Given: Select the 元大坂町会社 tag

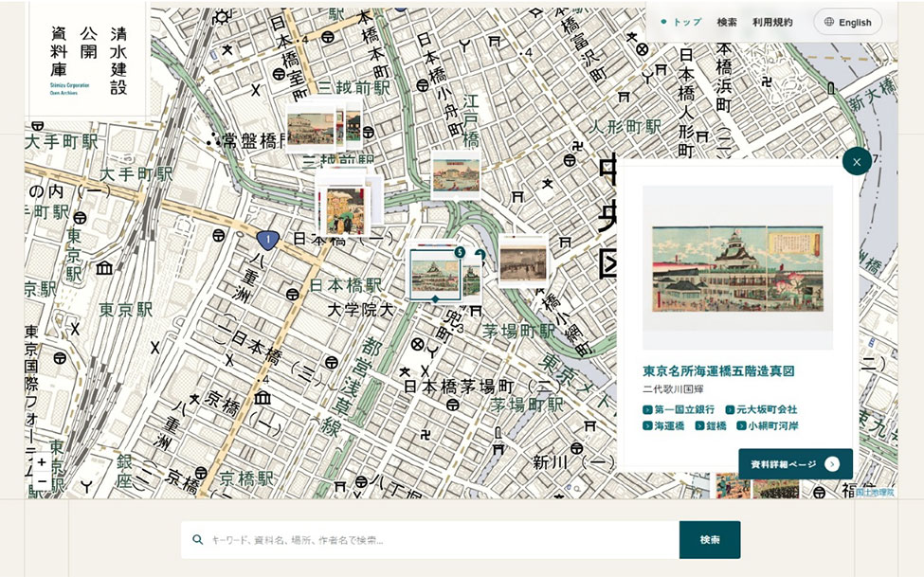Looking at the screenshot, I should tap(761, 409).
